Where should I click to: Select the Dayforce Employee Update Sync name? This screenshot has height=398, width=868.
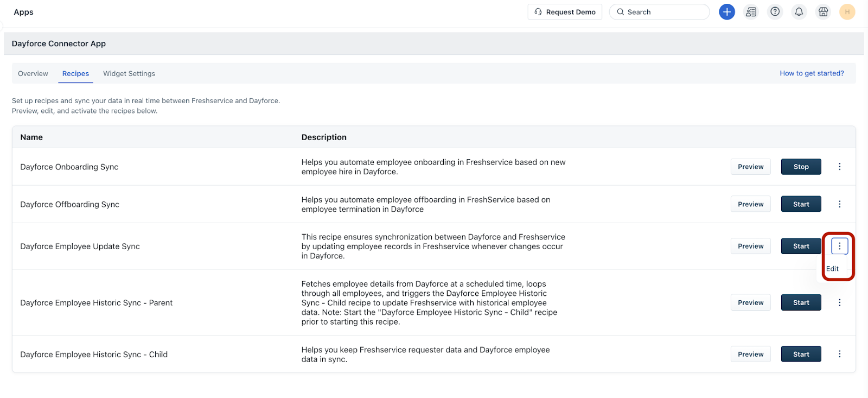(80, 246)
